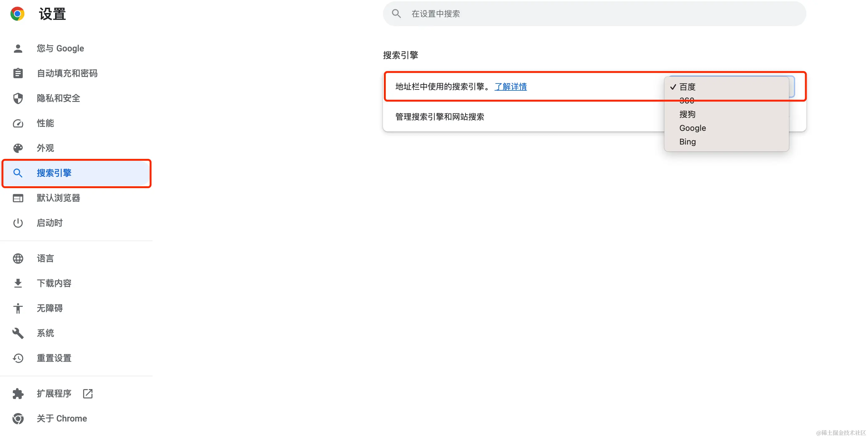The height and width of the screenshot is (438, 868).
Task: Click the wrench icon for 系统
Action: click(x=18, y=333)
